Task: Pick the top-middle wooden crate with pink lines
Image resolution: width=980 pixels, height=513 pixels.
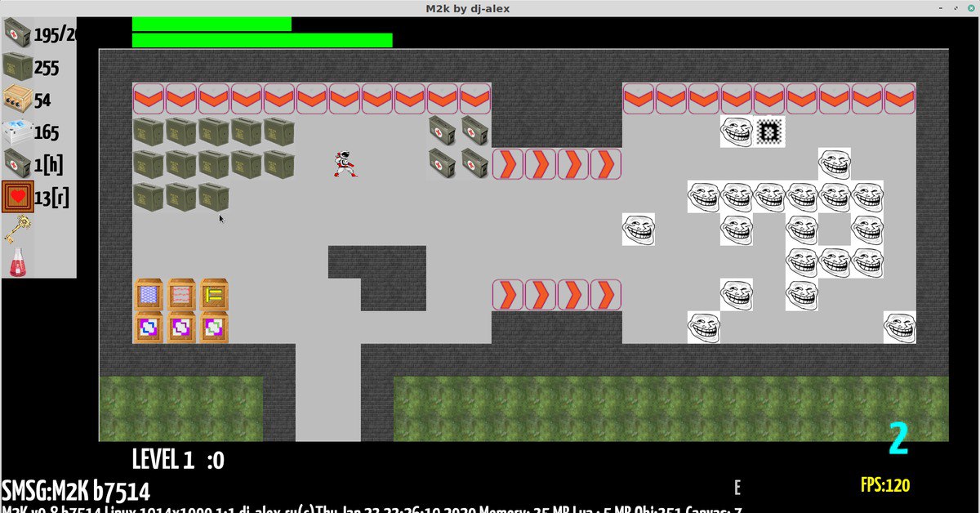Action: (181, 295)
